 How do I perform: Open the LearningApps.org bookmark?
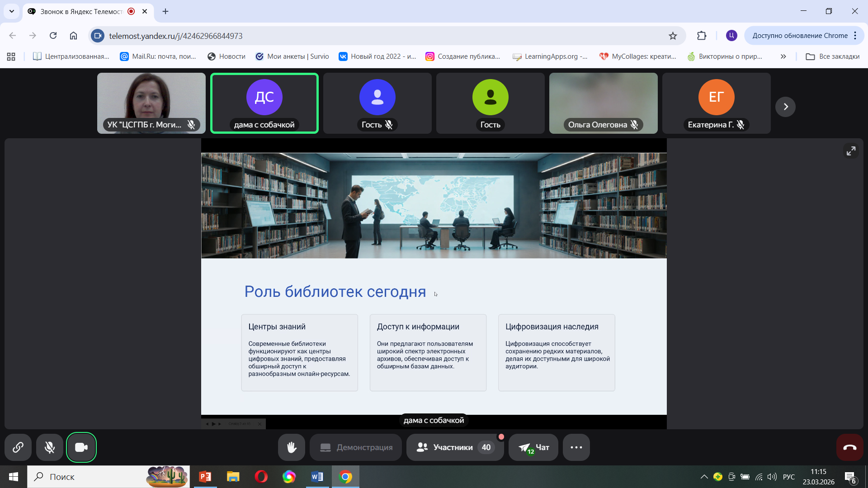pyautogui.click(x=550, y=56)
